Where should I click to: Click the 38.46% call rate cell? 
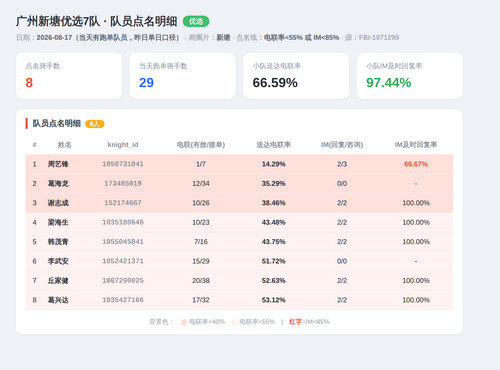click(x=273, y=203)
